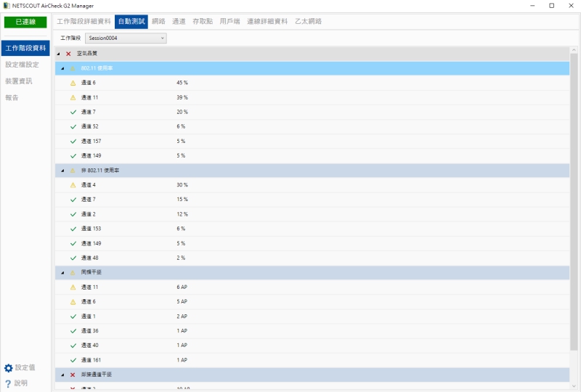Switch to the 網路 tab
The image size is (581, 392).
[158, 21]
